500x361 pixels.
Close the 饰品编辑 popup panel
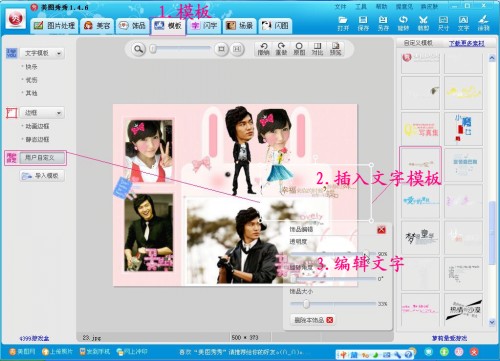pyautogui.click(x=381, y=229)
